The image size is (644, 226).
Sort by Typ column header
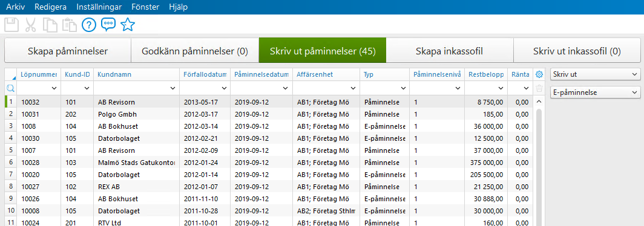click(384, 75)
